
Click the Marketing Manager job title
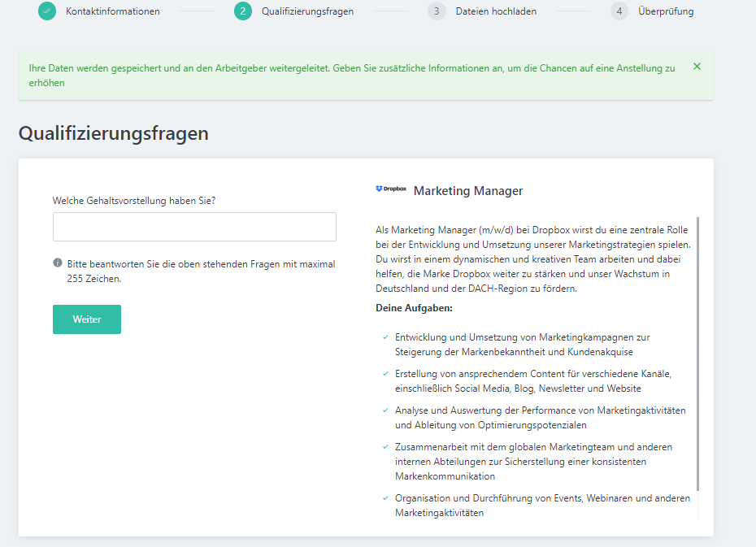[468, 191]
